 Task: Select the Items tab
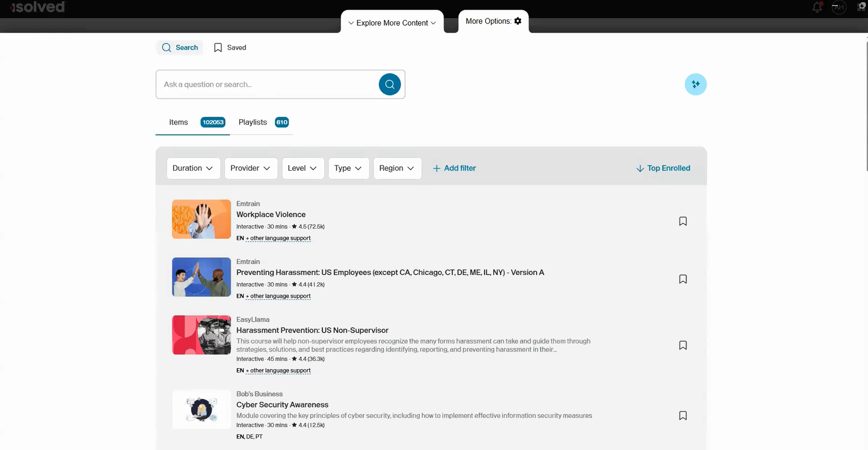178,122
